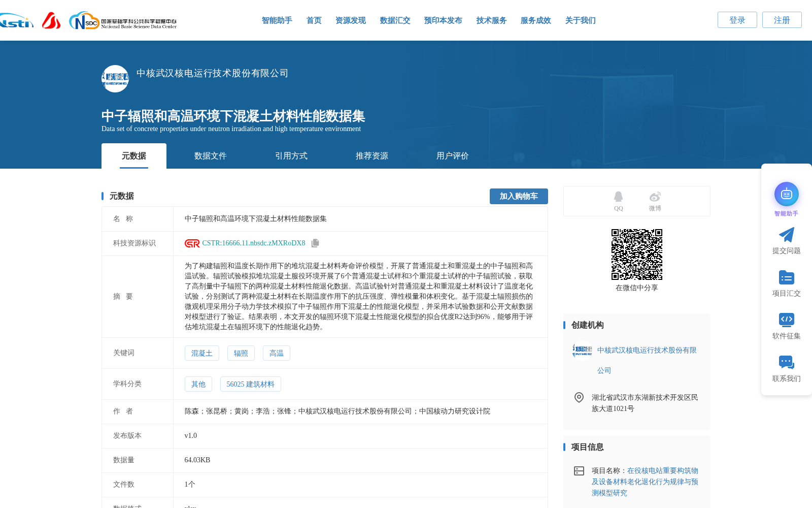
Task: Copy the CSTR identifier using the copy icon
Action: (315, 243)
